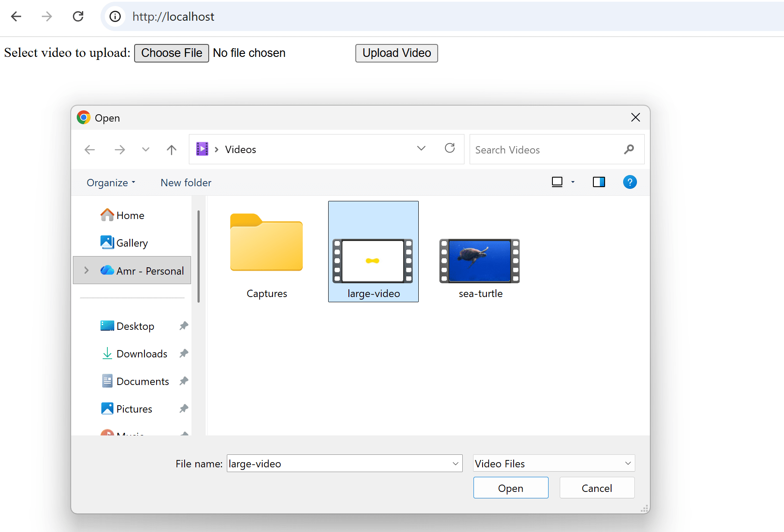The width and height of the screenshot is (784, 532).
Task: Click the change view layout icon
Action: coord(557,182)
